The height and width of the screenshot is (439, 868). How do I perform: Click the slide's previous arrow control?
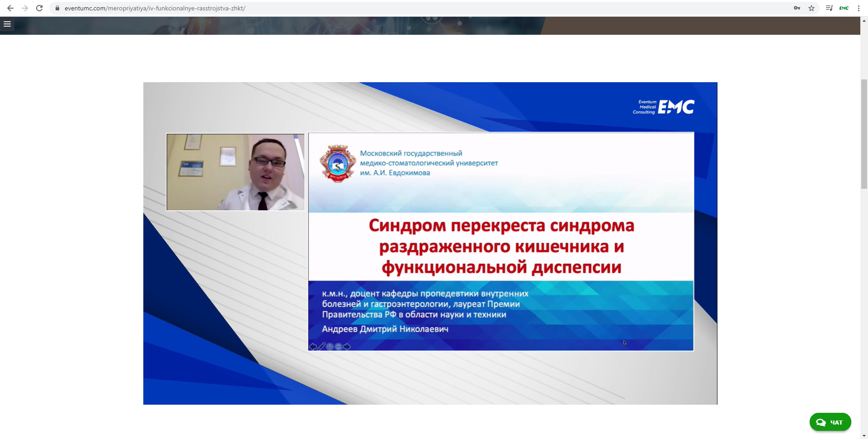click(x=313, y=346)
